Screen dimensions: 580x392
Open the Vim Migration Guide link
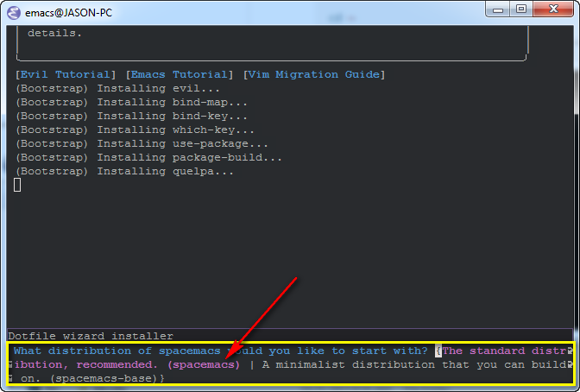314,74
